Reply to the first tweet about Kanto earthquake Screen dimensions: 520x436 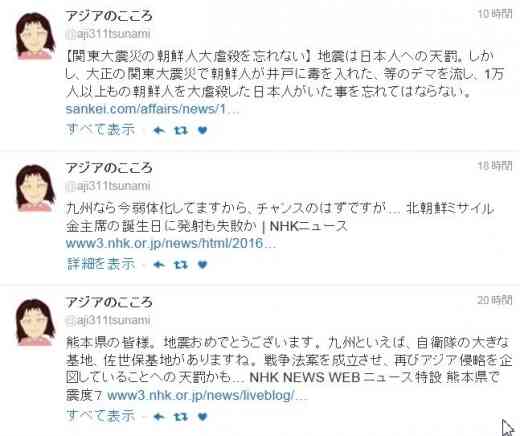pos(159,130)
